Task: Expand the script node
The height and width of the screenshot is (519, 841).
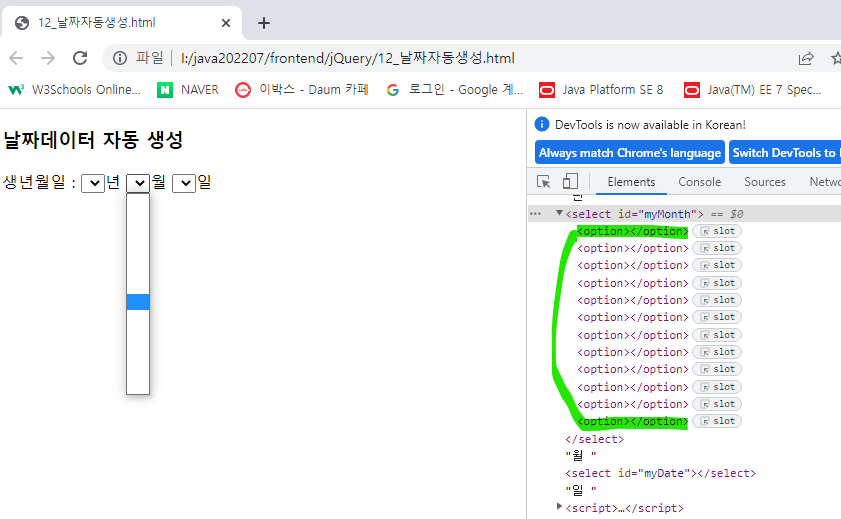Action: click(559, 506)
